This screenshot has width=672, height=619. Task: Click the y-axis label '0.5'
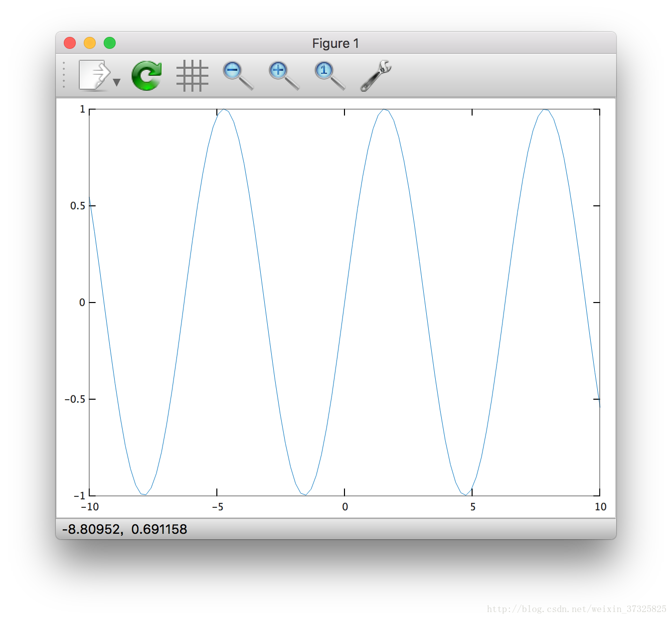pyautogui.click(x=78, y=206)
